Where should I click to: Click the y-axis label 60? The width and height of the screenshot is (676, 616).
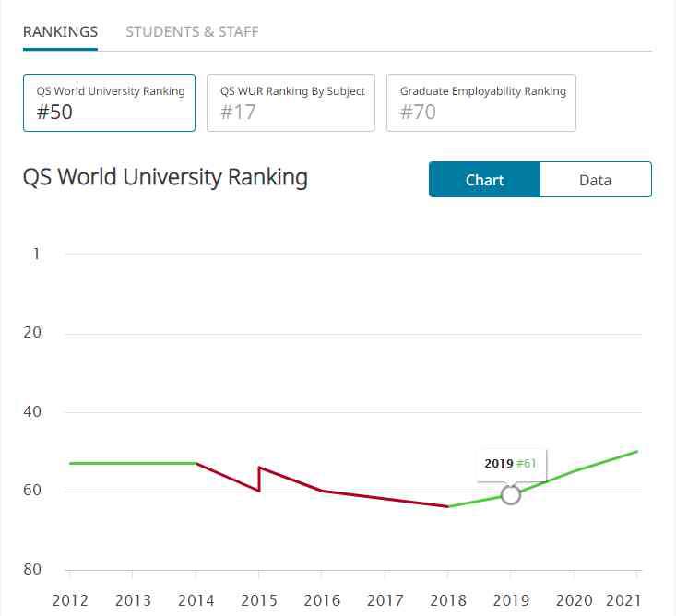(x=32, y=491)
